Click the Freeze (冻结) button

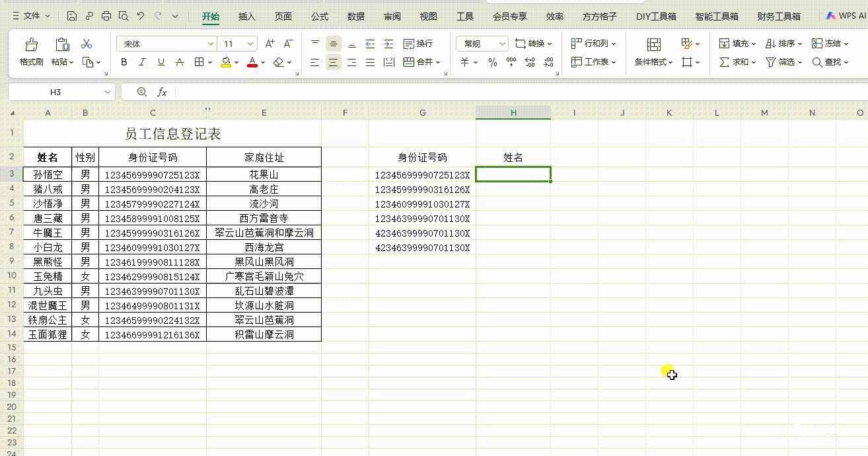(x=830, y=44)
